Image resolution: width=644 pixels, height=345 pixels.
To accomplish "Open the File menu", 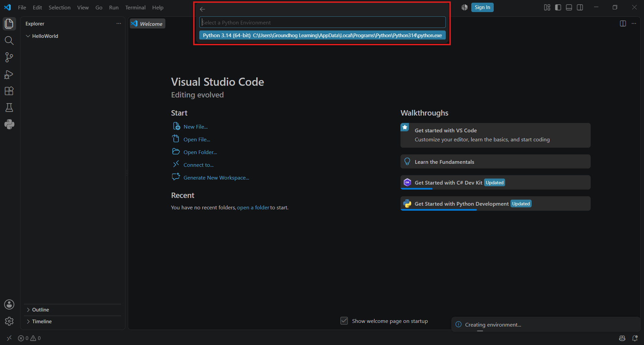I will click(22, 7).
